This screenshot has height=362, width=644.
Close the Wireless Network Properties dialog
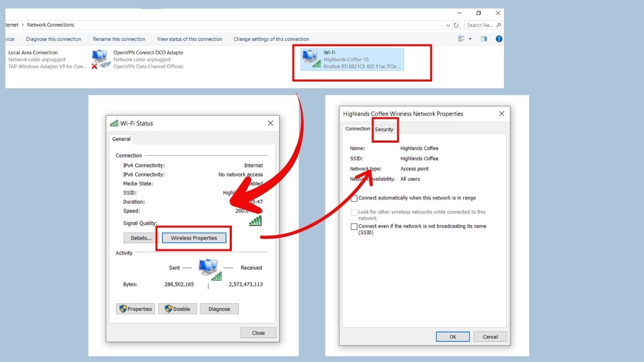click(x=502, y=114)
